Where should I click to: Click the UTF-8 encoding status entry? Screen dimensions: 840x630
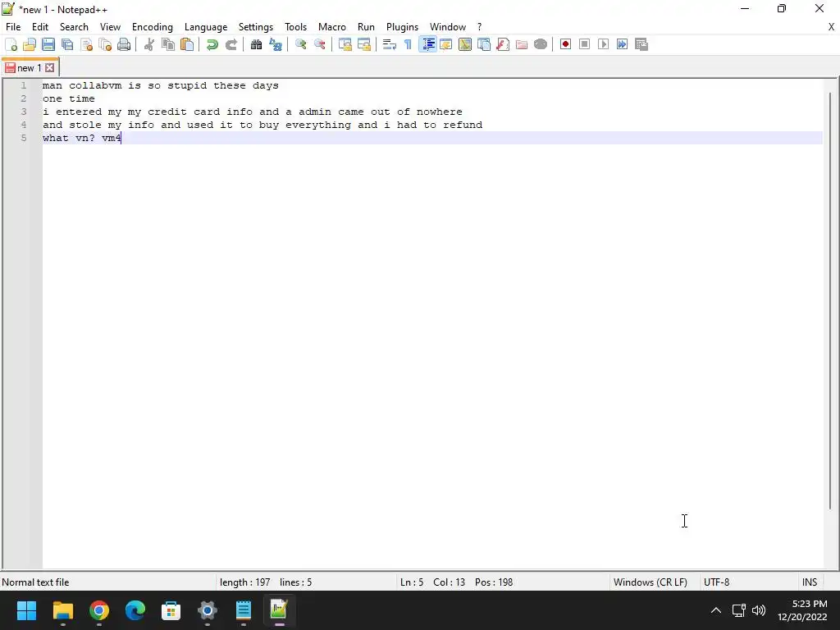click(716, 582)
